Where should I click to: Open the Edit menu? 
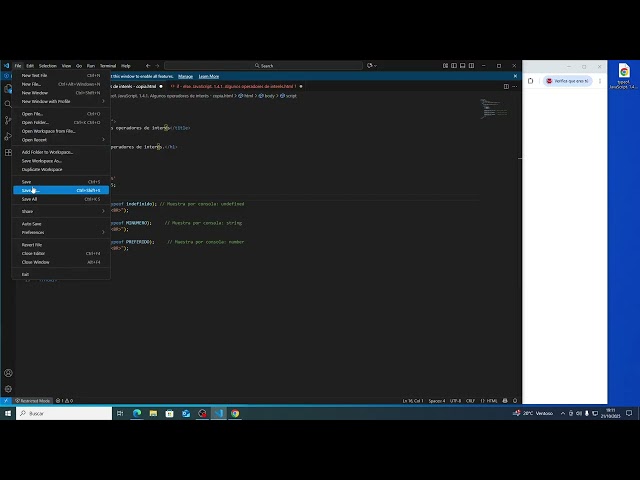pyautogui.click(x=30, y=65)
